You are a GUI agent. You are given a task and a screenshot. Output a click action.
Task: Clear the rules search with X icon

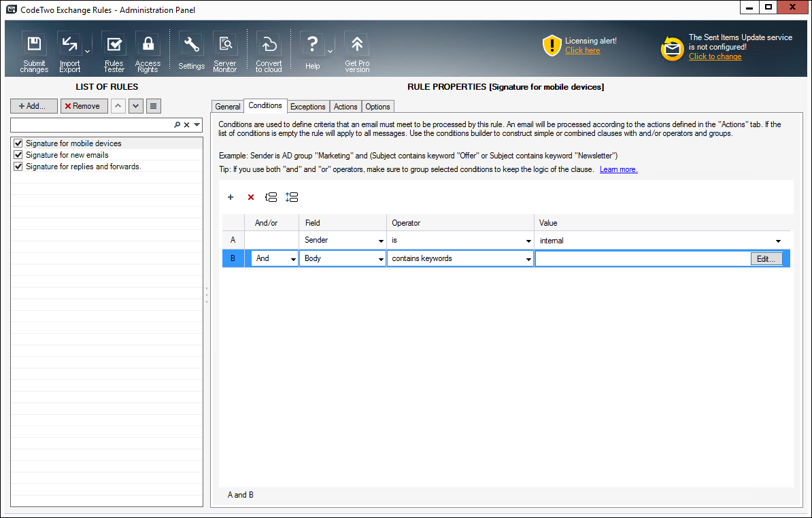[x=187, y=124]
